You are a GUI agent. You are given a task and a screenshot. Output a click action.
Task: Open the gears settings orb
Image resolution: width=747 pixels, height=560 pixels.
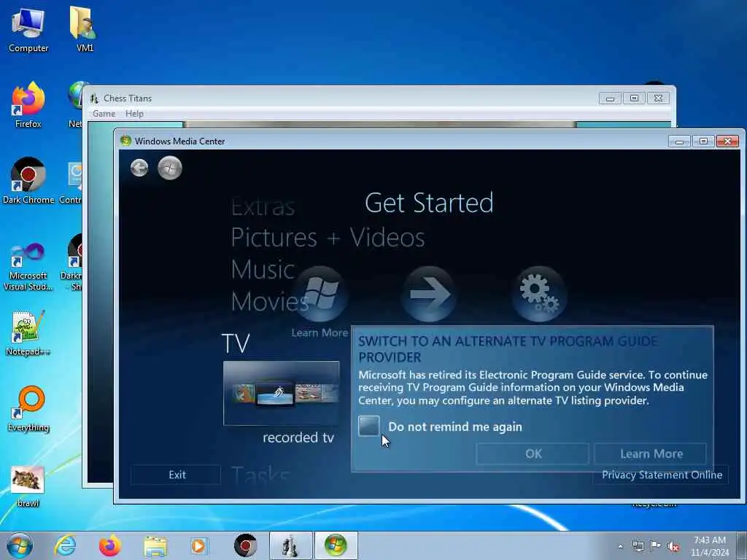click(x=539, y=294)
